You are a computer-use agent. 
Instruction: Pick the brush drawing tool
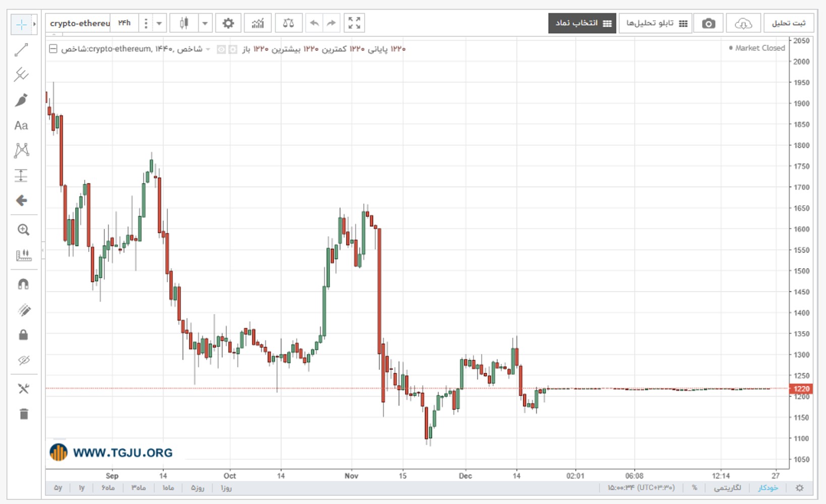click(21, 100)
